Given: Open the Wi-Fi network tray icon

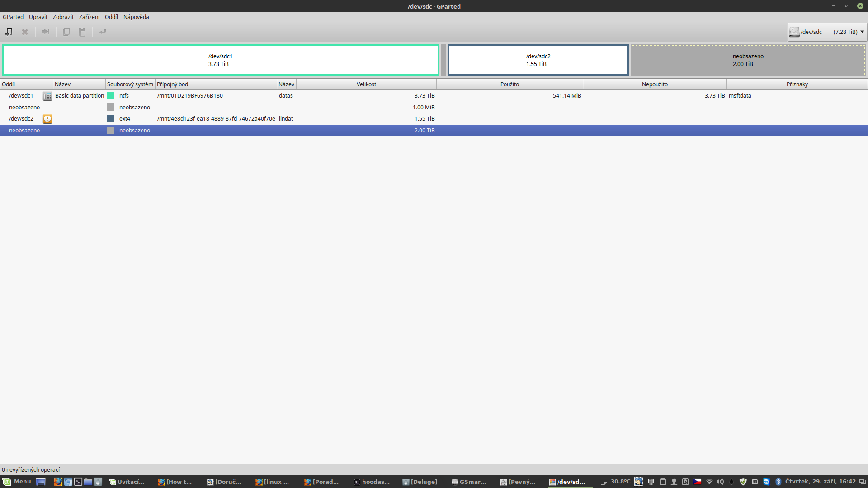Looking at the screenshot, I should tap(709, 482).
